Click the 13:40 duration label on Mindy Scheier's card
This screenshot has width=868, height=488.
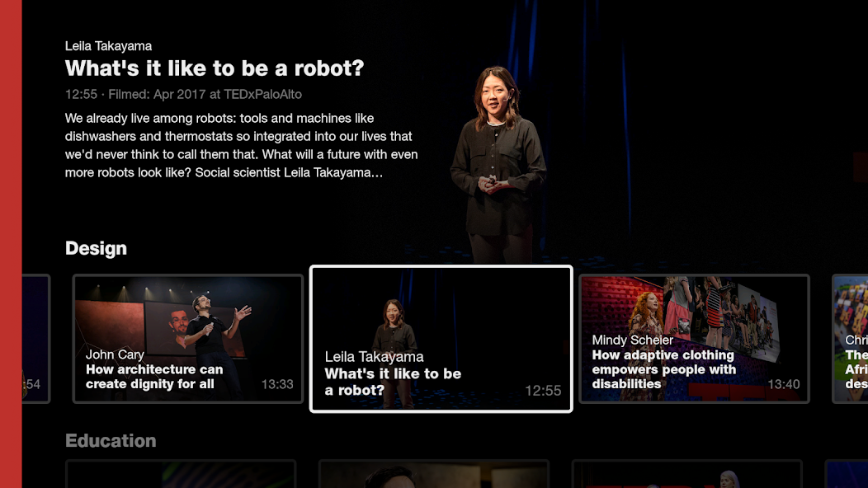pyautogui.click(x=785, y=382)
